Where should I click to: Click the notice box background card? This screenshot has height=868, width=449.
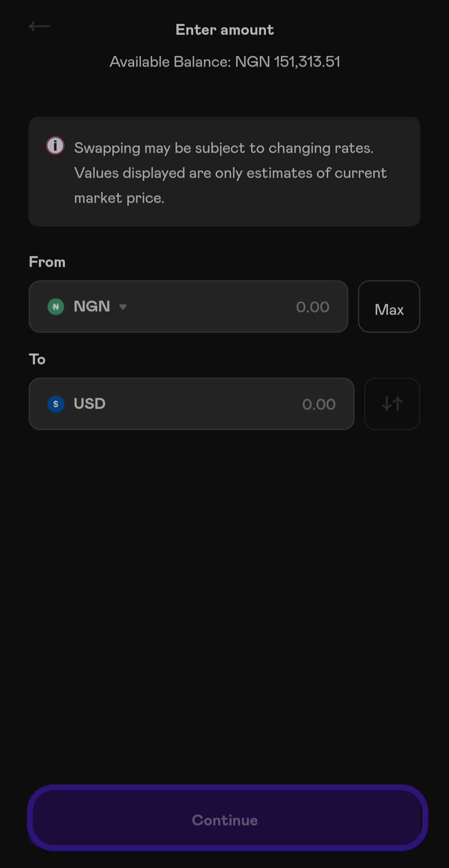[224, 172]
